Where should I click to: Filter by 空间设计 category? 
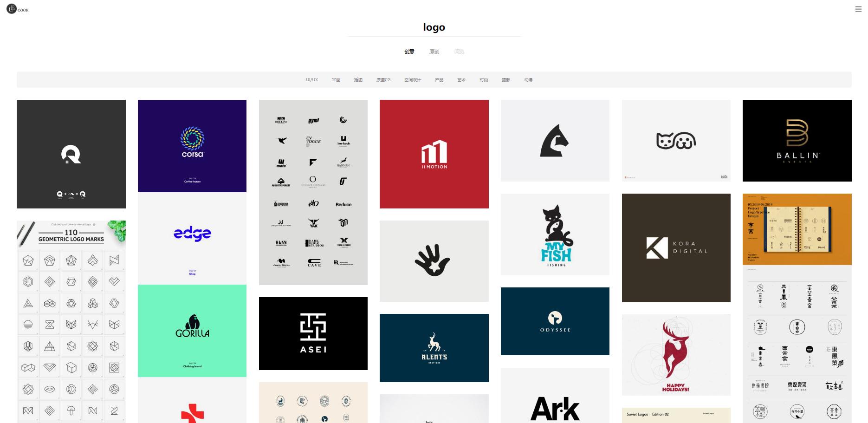[413, 80]
